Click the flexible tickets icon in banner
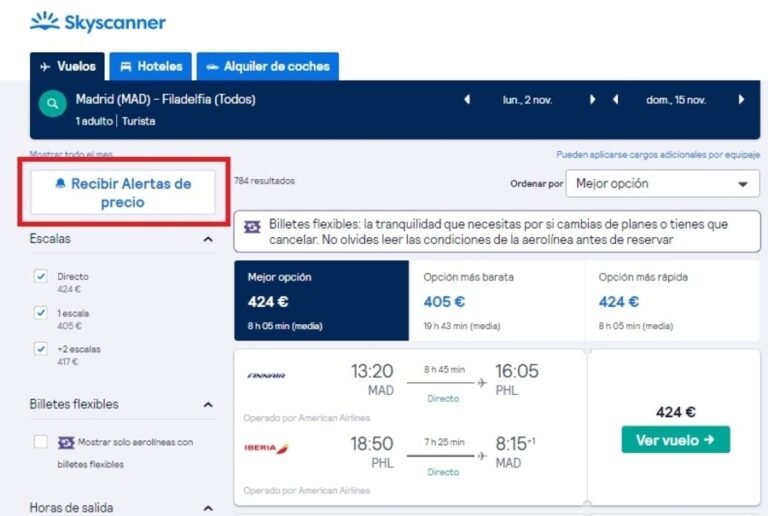The height and width of the screenshot is (516, 768). click(x=252, y=227)
